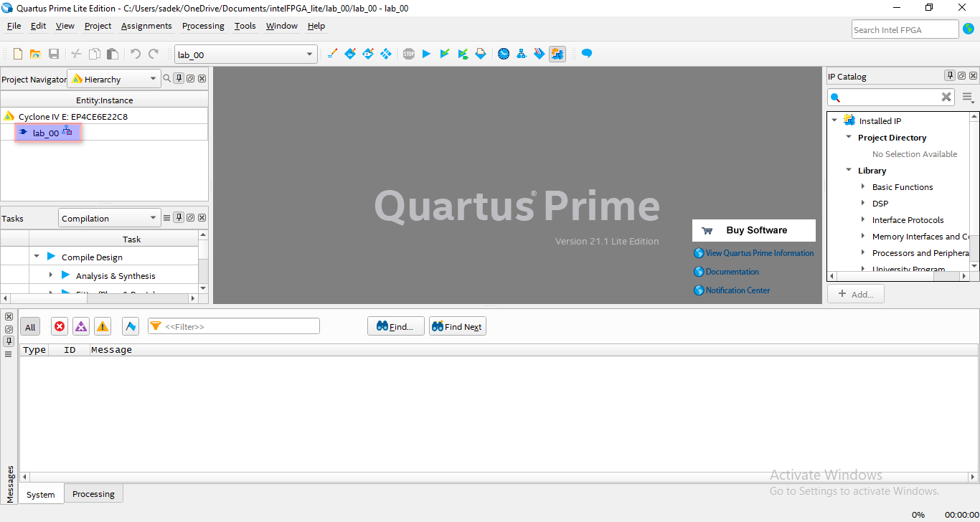The image size is (980, 522).
Task: Toggle error messages filter button
Action: [60, 327]
